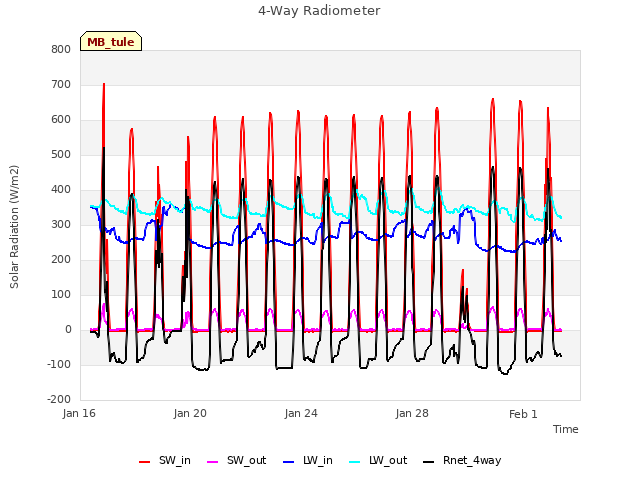Toggle the SW_out legend entry
This screenshot has width=640, height=480.
[x=237, y=460]
